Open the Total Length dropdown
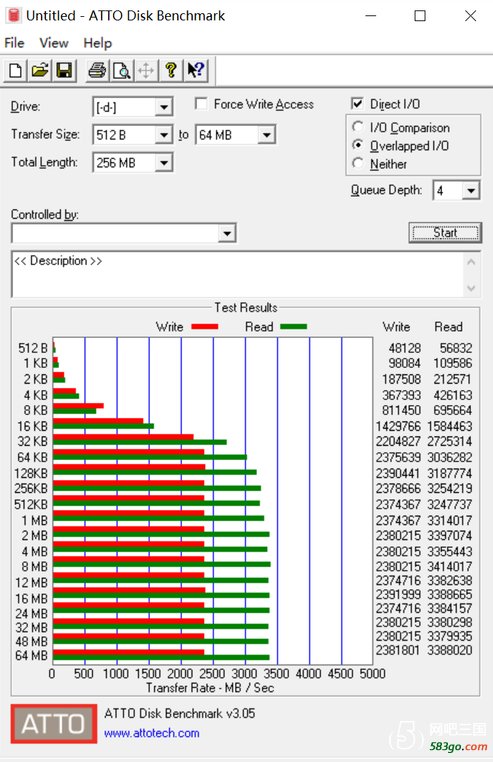This screenshot has width=493, height=762. (x=164, y=163)
